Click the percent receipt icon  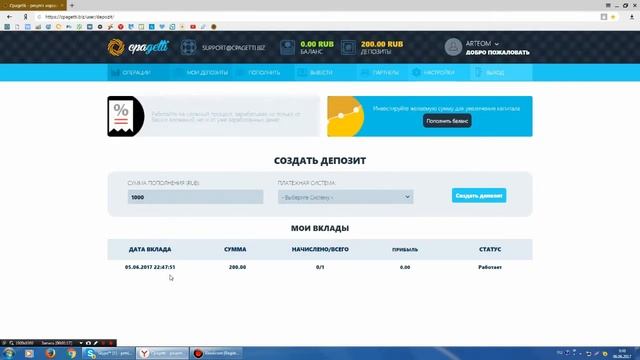(125, 116)
